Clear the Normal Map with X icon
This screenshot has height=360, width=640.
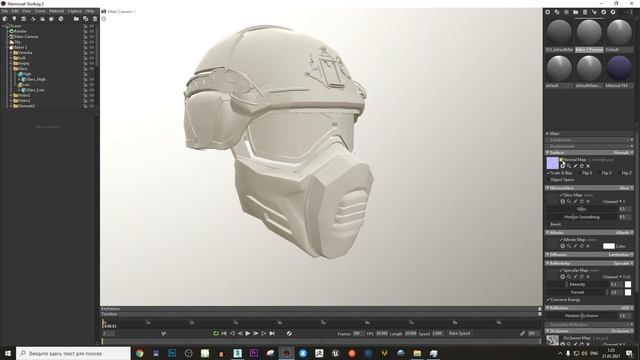pyautogui.click(x=588, y=166)
